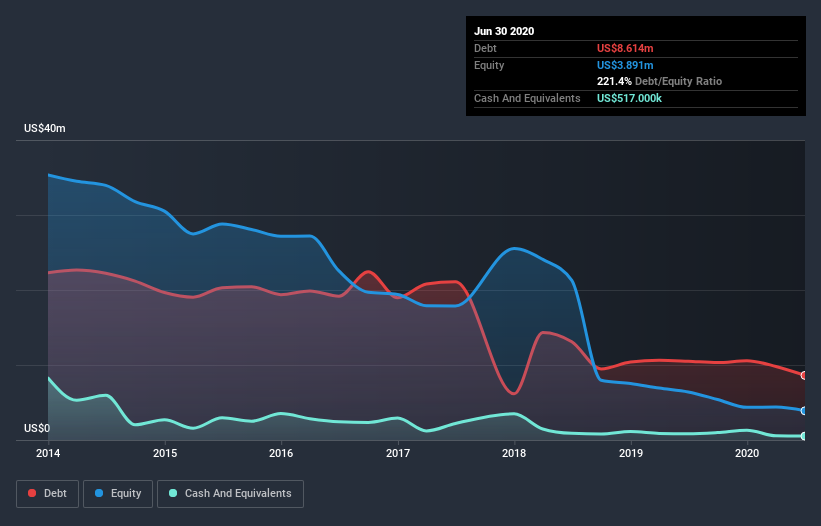
Task: Select the 2019 x-axis label
Action: (x=631, y=453)
